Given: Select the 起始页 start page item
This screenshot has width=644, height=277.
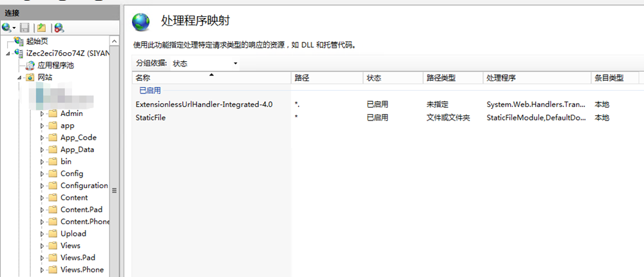Looking at the screenshot, I should [x=38, y=41].
